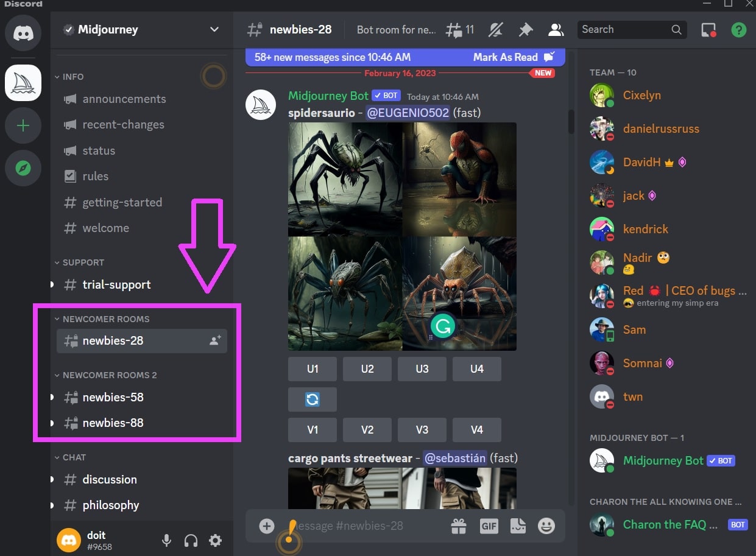Click doit user avatar in bottom panel

coord(69,540)
